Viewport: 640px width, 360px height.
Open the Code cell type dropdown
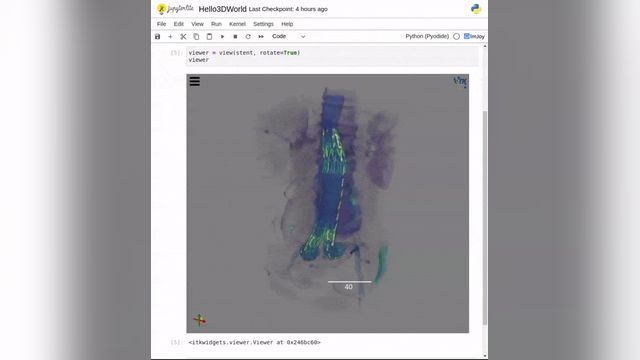(x=289, y=36)
